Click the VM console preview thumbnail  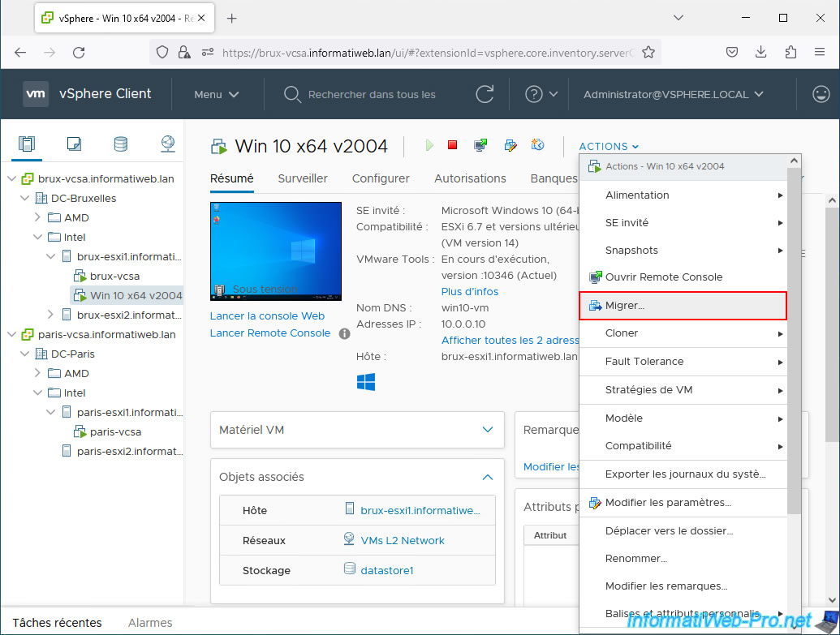coord(276,251)
